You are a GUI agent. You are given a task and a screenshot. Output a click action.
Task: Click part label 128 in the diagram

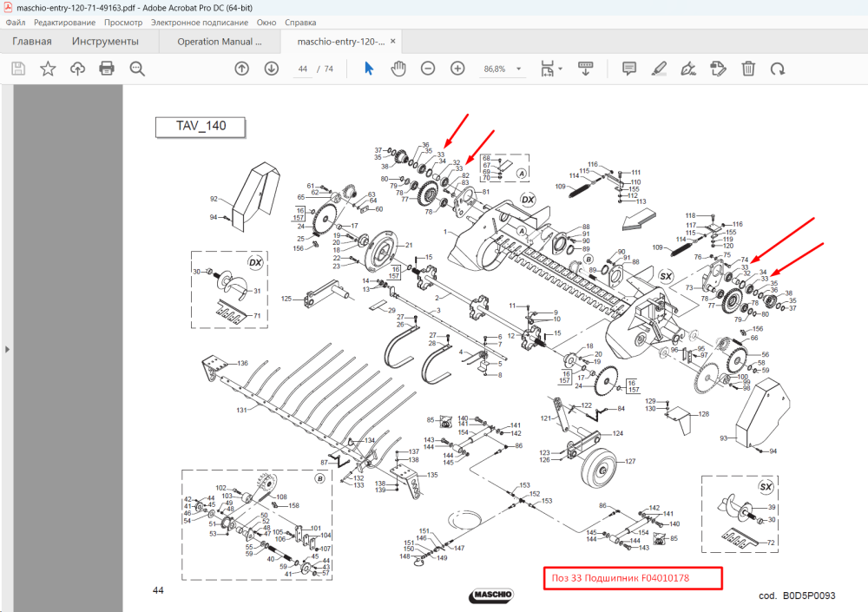point(704,414)
